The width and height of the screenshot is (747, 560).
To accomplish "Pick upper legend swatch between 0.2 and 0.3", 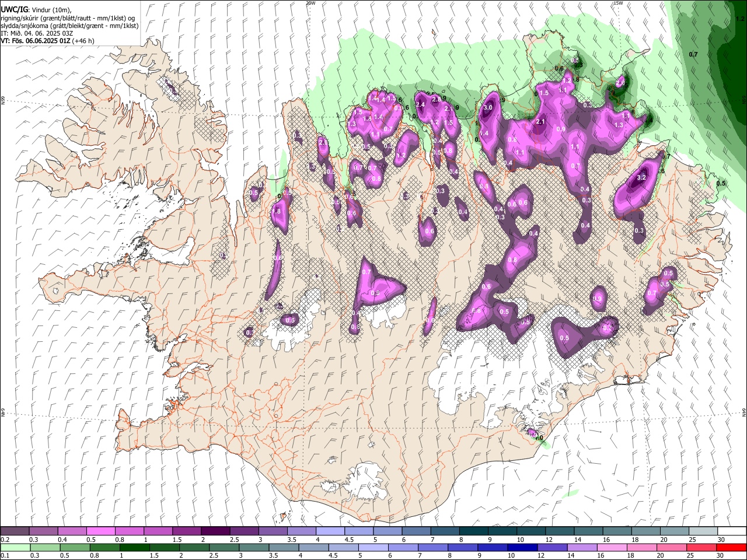I will 15,531.
